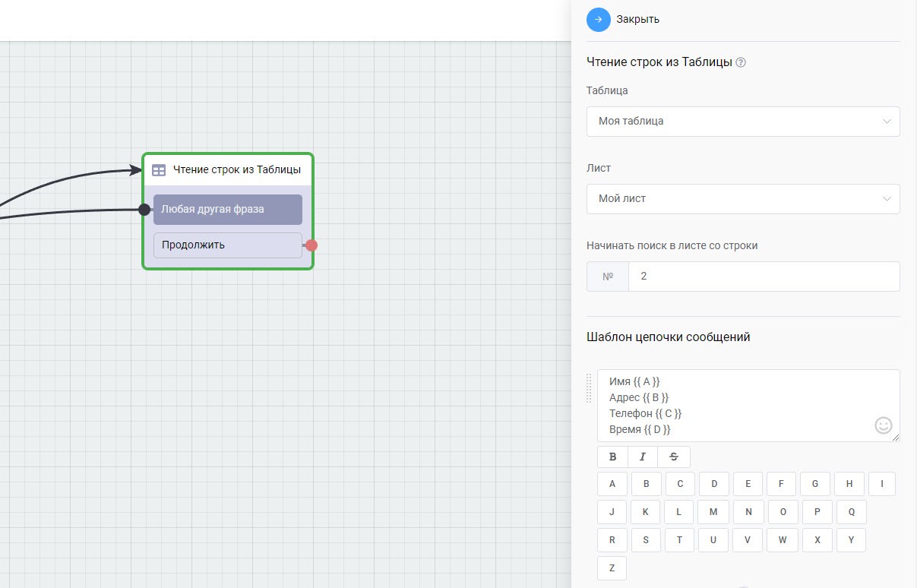Click the starting row number field
This screenshot has height=588, width=917.
click(763, 277)
